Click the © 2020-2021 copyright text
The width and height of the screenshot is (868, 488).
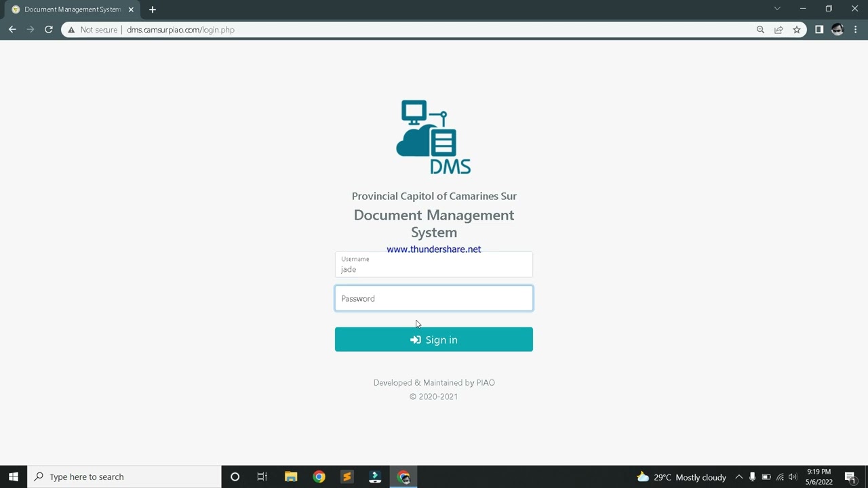[434, 396]
